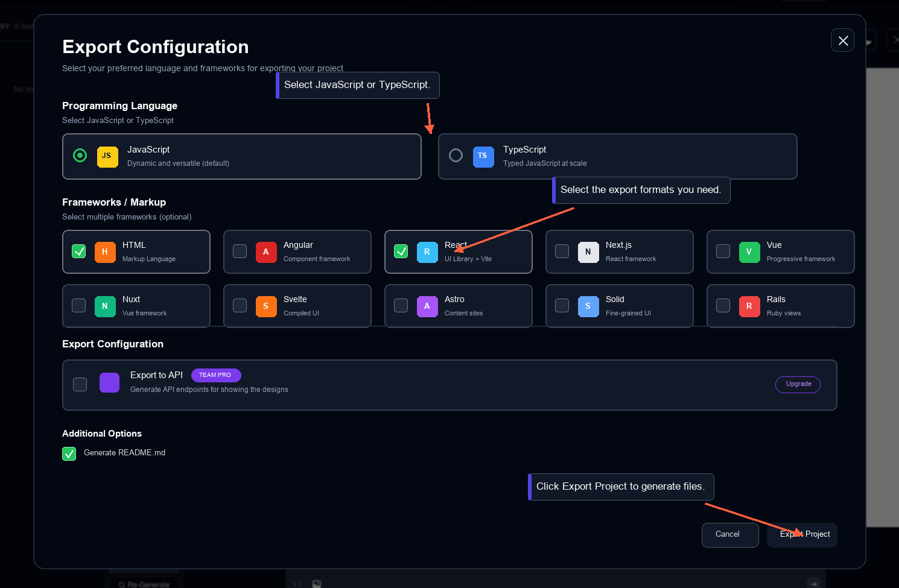Click the yellow JS JavaScript icon
This screenshot has width=899, height=588.
pyautogui.click(x=107, y=156)
